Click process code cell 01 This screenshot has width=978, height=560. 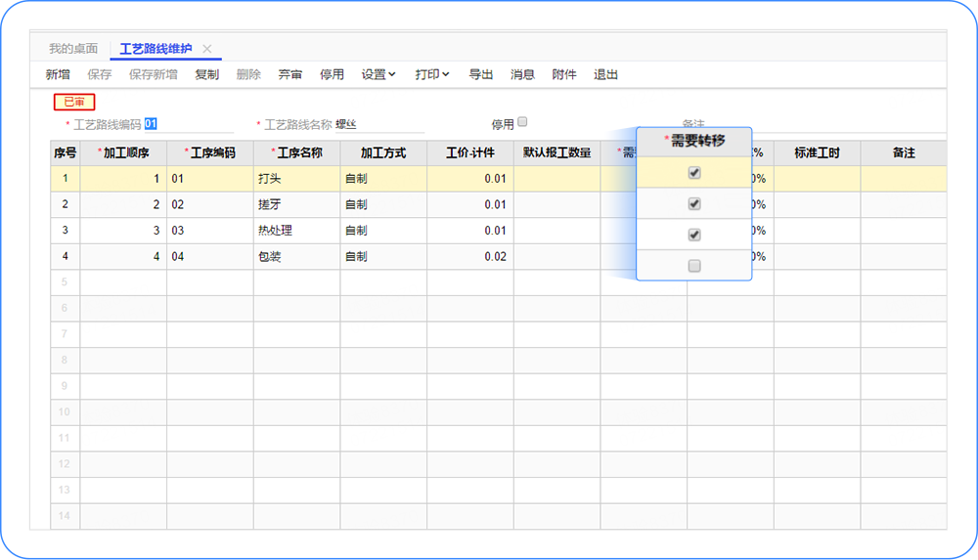click(210, 179)
